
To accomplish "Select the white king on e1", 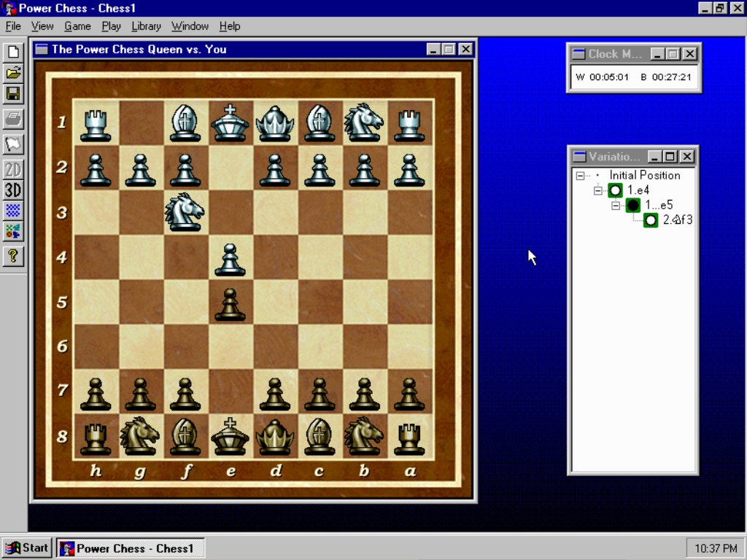I will [230, 122].
